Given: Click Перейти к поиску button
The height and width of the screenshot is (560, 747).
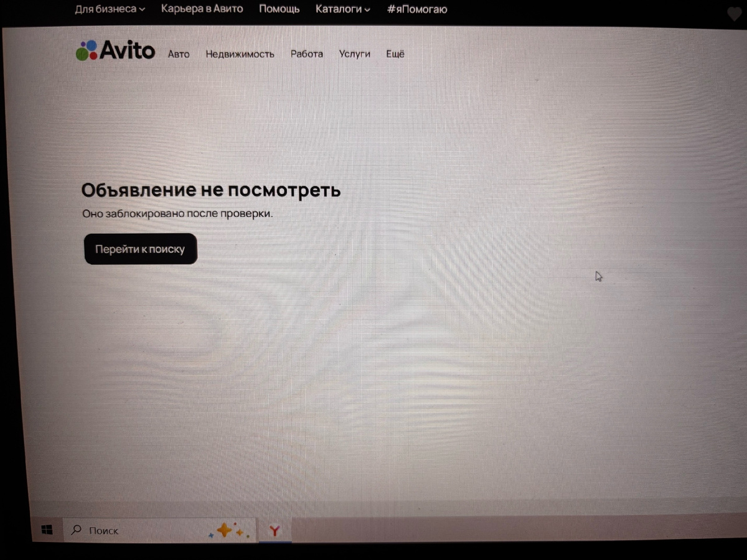Looking at the screenshot, I should [140, 249].
